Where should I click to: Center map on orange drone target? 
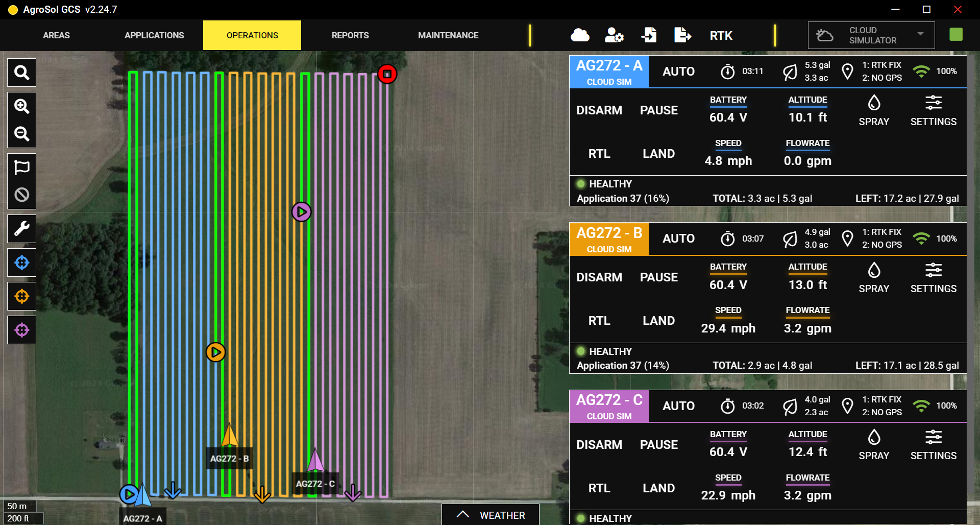pos(21,297)
